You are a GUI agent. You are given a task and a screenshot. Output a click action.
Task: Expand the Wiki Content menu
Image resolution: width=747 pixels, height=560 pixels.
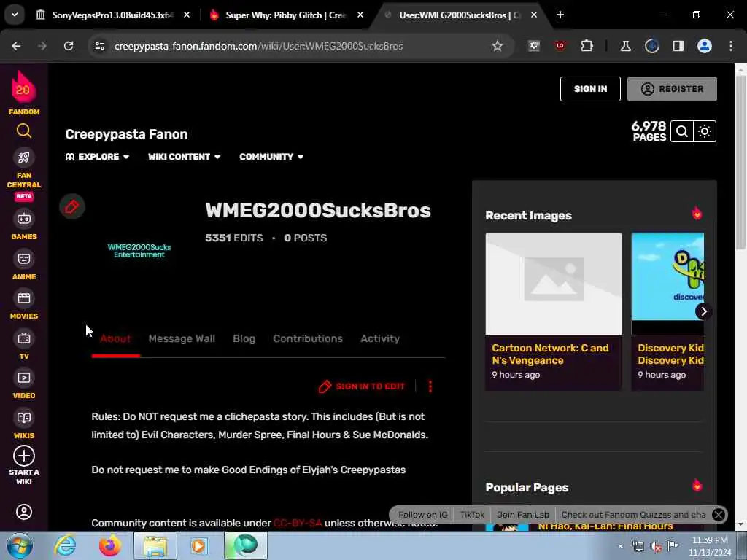point(184,157)
